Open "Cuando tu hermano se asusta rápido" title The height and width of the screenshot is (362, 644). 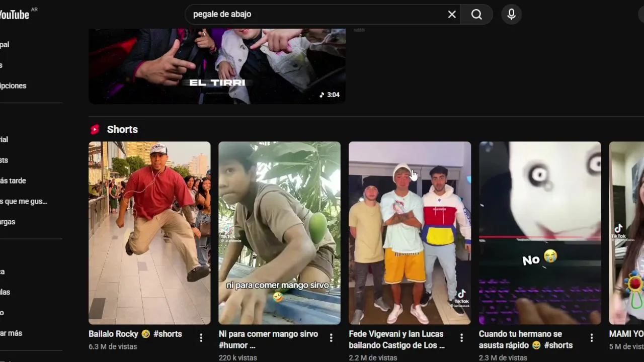[526, 339]
